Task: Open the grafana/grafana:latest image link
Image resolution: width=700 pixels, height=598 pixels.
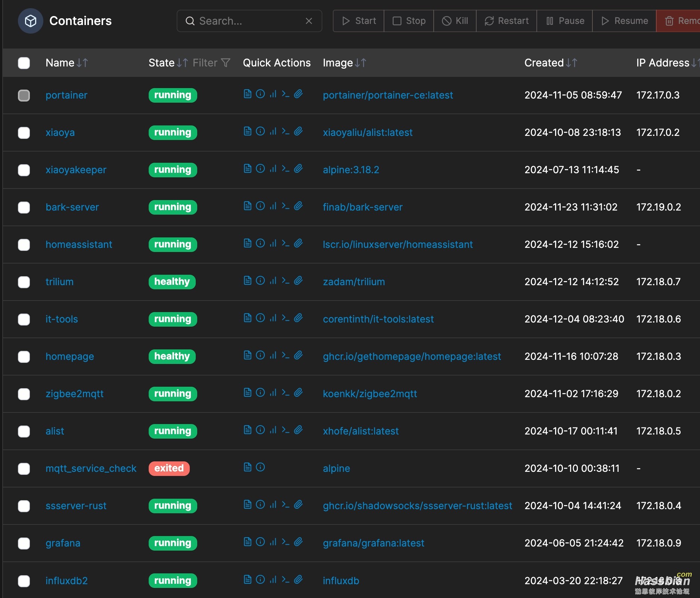Action: [x=374, y=543]
